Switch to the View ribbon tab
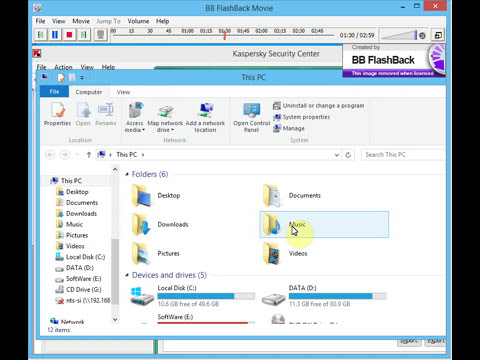This screenshot has width=480, height=360. coord(123,92)
